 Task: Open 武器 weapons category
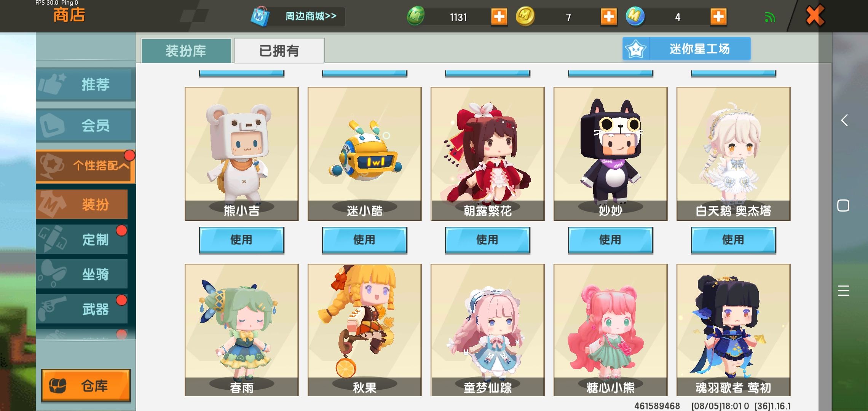tap(82, 309)
